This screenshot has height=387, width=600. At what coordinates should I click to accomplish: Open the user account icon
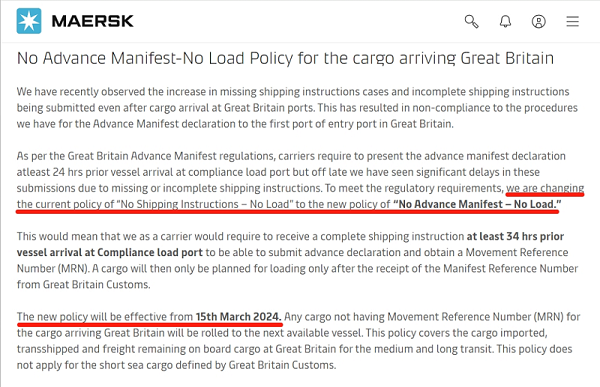[x=538, y=21]
